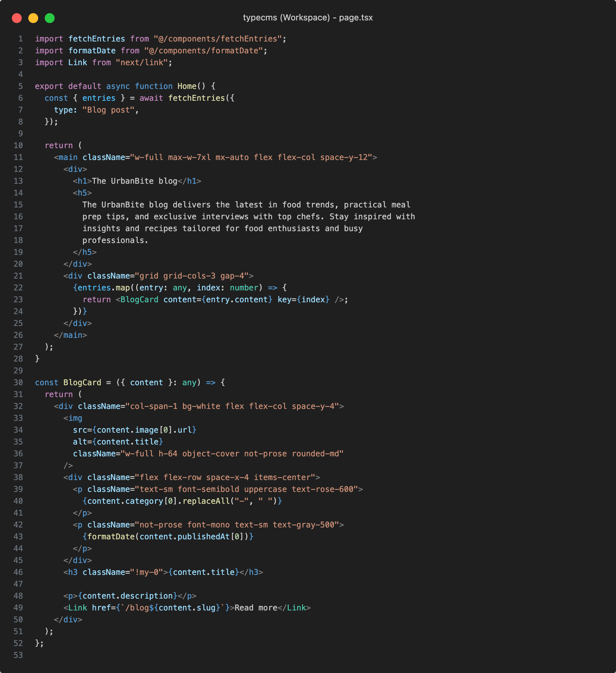The image size is (616, 673).
Task: Click the function name Home on line 5
Action: pos(187,87)
